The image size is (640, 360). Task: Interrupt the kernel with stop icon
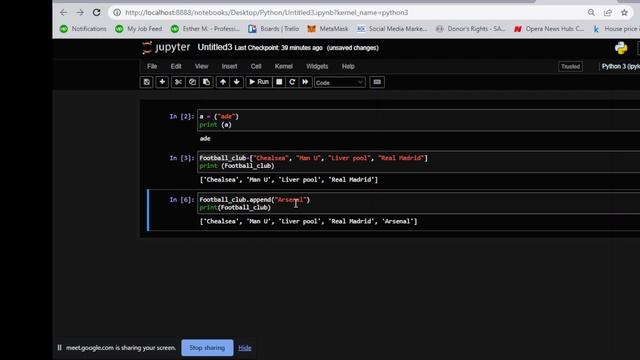pyautogui.click(x=279, y=82)
